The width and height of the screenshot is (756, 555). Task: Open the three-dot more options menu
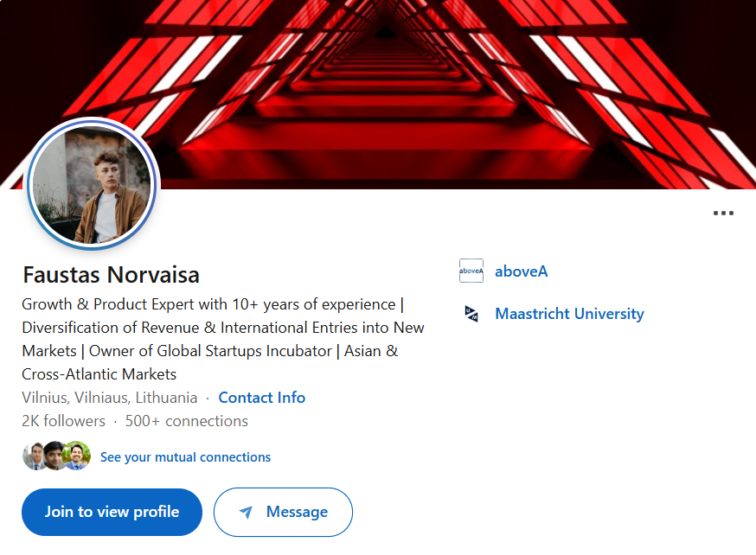(723, 214)
